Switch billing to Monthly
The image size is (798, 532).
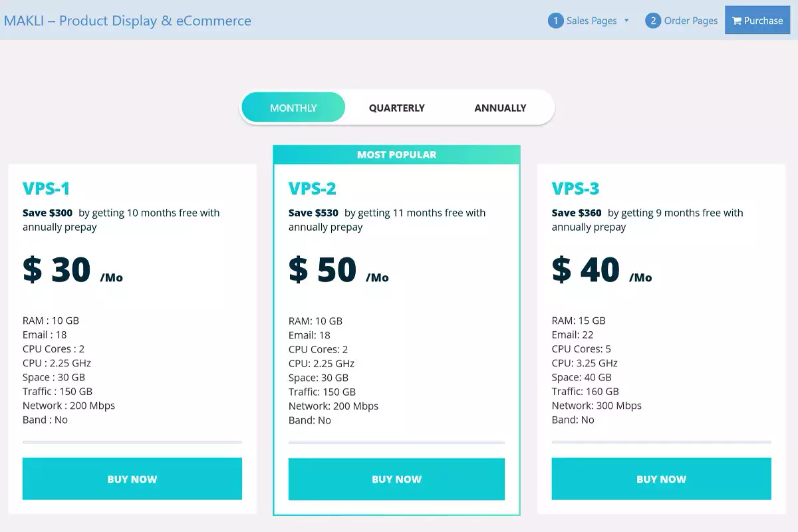[x=293, y=108]
